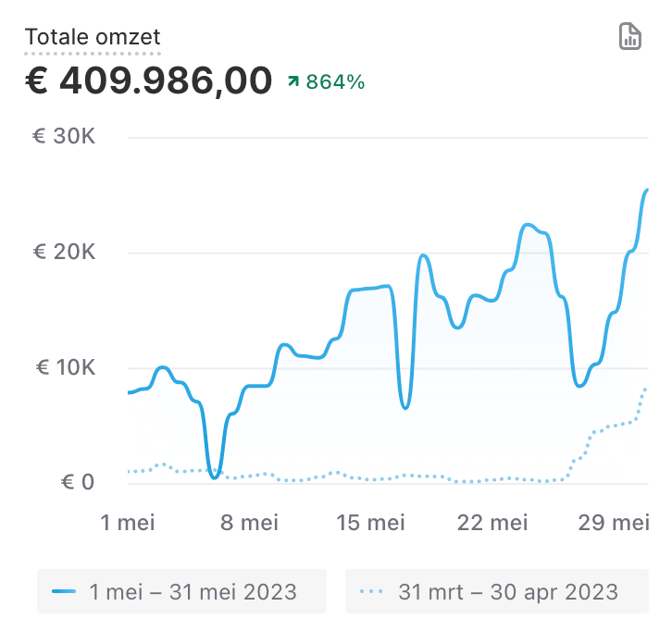Click the € 10K y-axis label

point(65,367)
